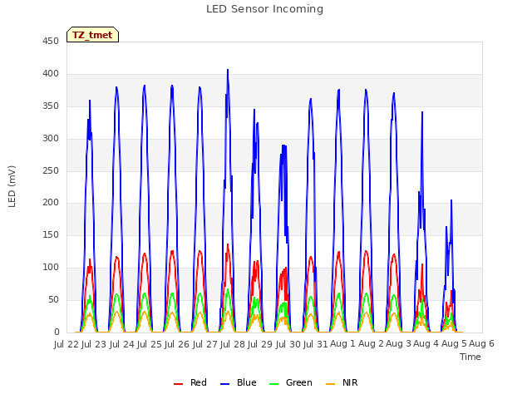Click the TZ_tmet annotation label
Viewport: 532px width, 399px height.
click(x=92, y=35)
